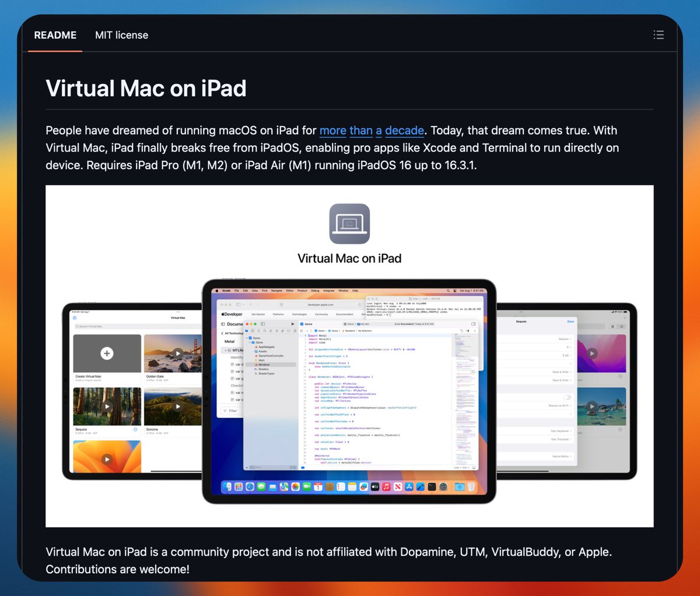Open the Mac Keyboard row

[x=535, y=431]
